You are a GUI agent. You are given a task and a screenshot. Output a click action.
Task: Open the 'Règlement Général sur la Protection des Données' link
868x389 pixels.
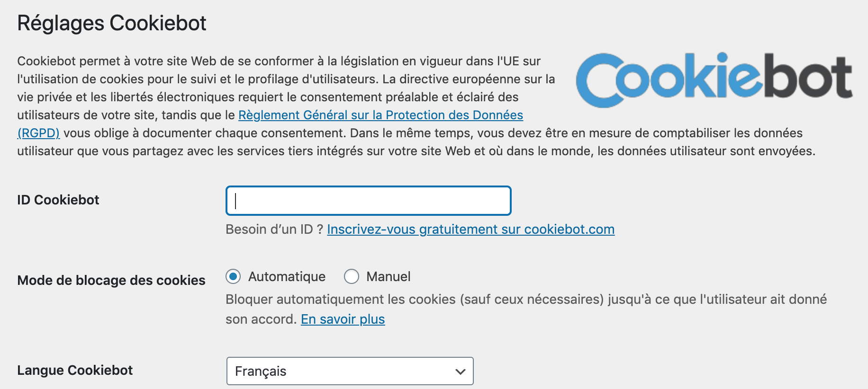(380, 115)
